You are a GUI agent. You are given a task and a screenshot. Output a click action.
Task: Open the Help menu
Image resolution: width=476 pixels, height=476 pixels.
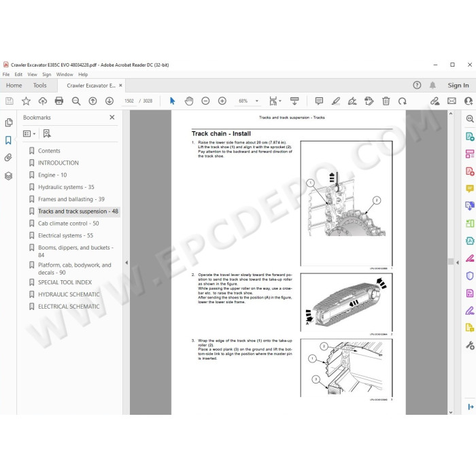pos(83,74)
